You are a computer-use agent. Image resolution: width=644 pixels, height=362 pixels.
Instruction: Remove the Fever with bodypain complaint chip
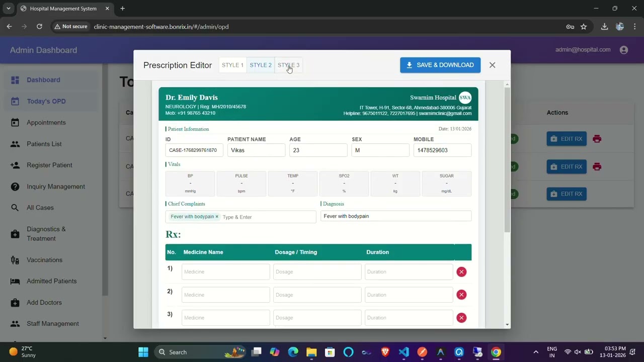(217, 217)
